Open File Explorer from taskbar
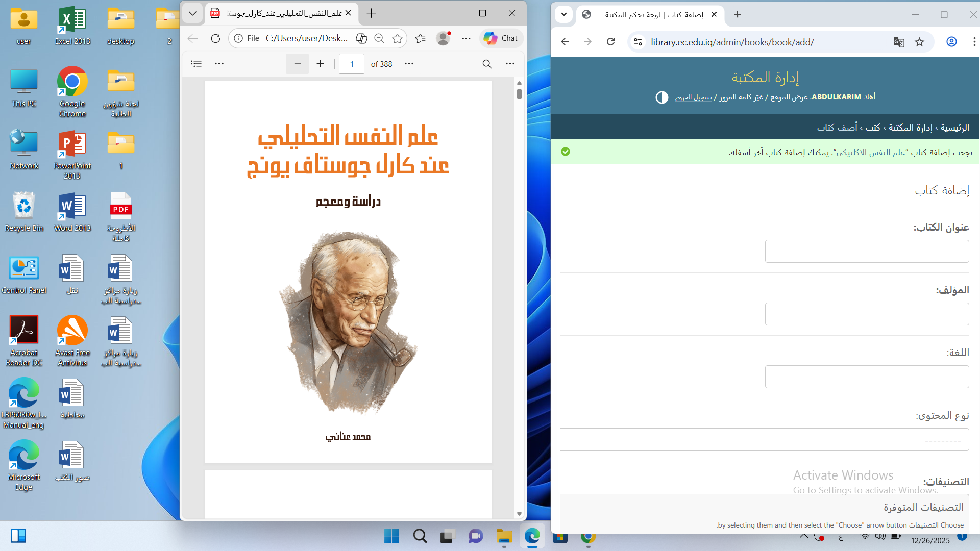Screen dimensions: 980x551 [x=504, y=536]
